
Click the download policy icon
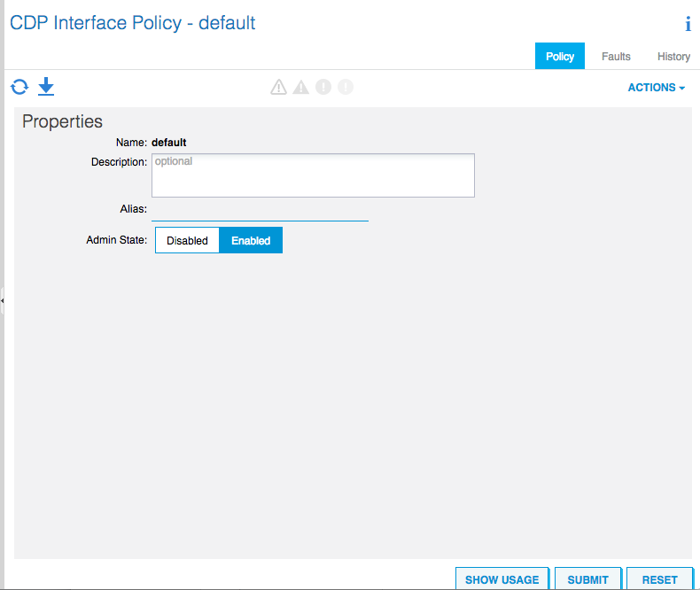[46, 87]
